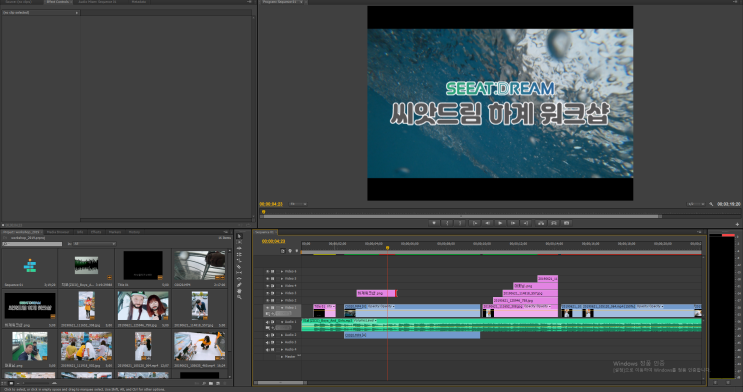Select the Pen tool
The width and height of the screenshot is (743, 392).
point(239,285)
